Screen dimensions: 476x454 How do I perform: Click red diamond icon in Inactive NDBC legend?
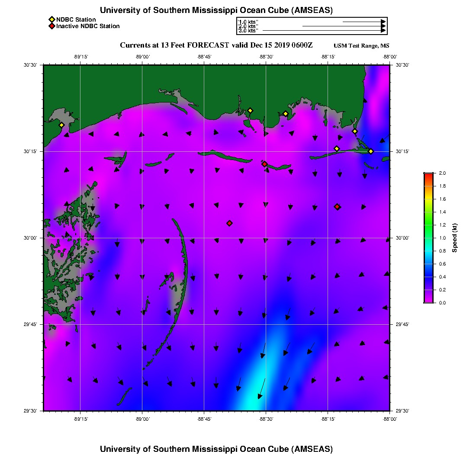(x=51, y=26)
